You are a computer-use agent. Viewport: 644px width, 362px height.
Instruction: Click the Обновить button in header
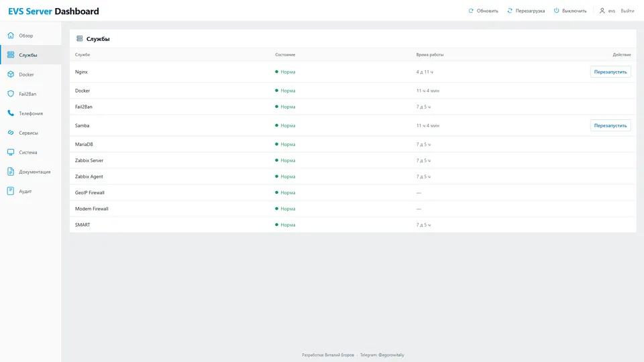484,11
